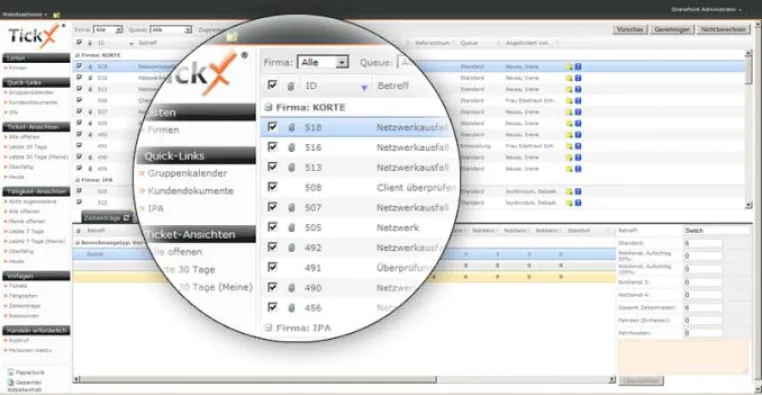762x395 pixels.
Task: Click the ticket list vertical scrollbar
Action: point(749,129)
